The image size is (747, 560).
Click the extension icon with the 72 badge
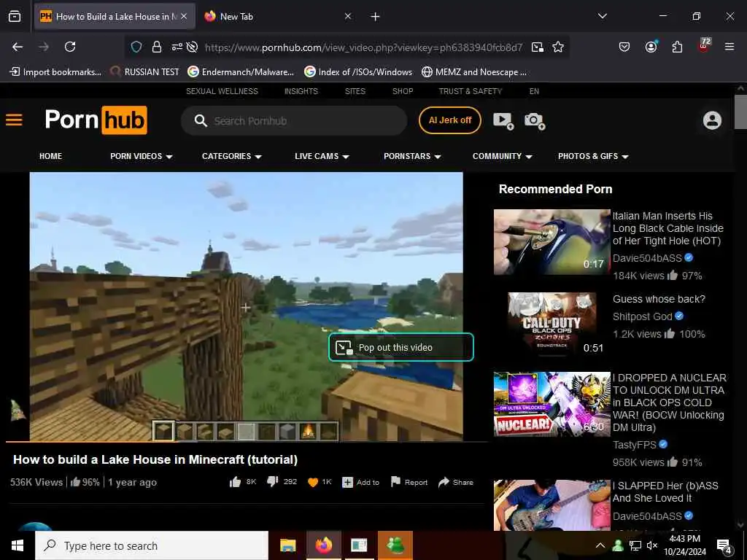(704, 46)
